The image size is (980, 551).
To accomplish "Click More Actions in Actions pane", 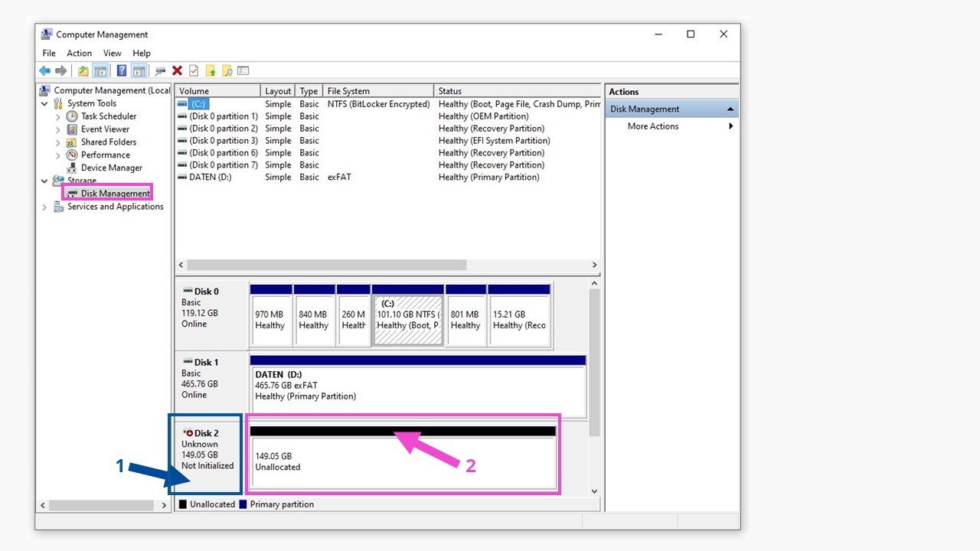I will click(x=653, y=126).
